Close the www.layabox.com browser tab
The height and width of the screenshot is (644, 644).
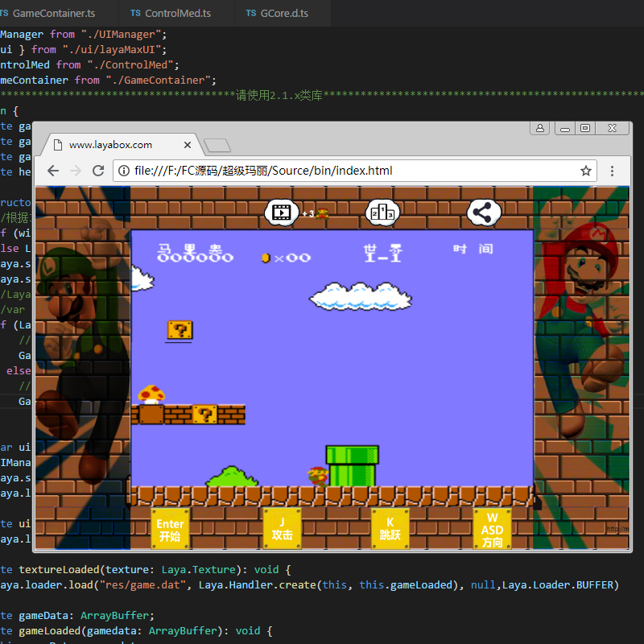pyautogui.click(x=188, y=145)
